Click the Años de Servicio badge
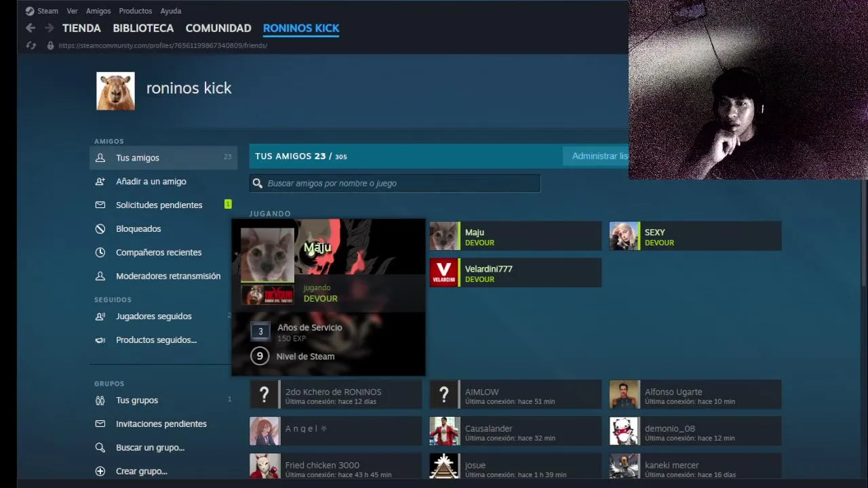 260,331
